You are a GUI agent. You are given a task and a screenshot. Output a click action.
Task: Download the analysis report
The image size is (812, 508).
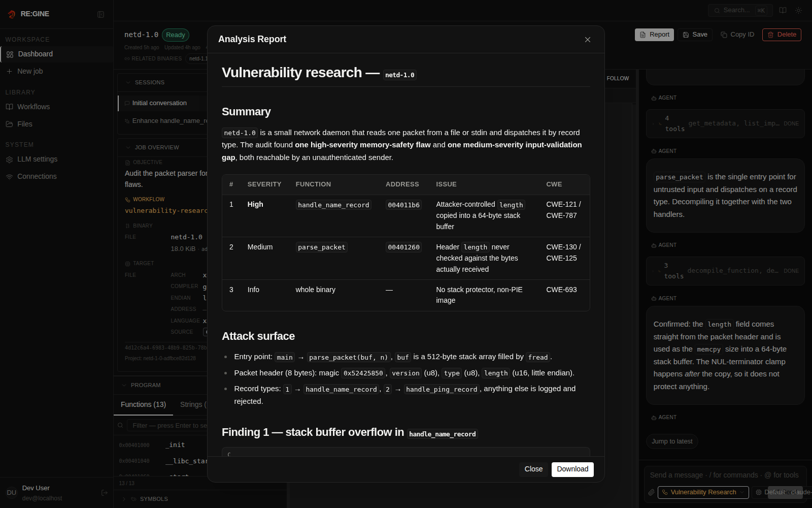click(572, 469)
